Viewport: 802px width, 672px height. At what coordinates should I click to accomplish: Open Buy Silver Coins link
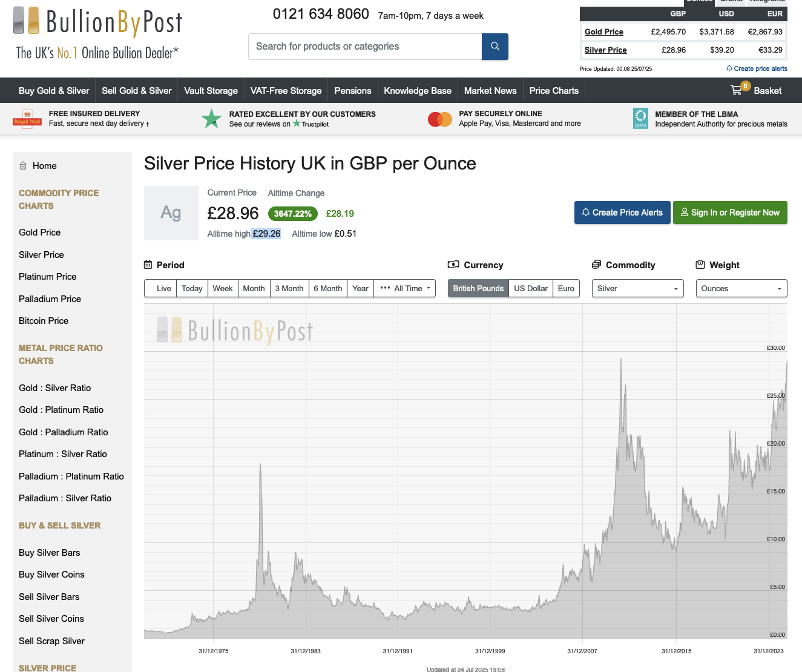tap(51, 575)
